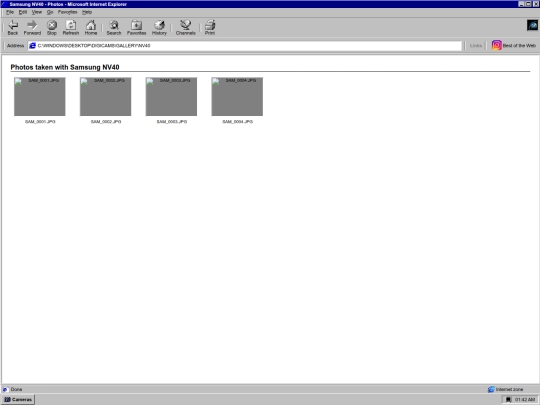Print the page with Print icon
This screenshot has height=405, width=540.
pyautogui.click(x=210, y=28)
